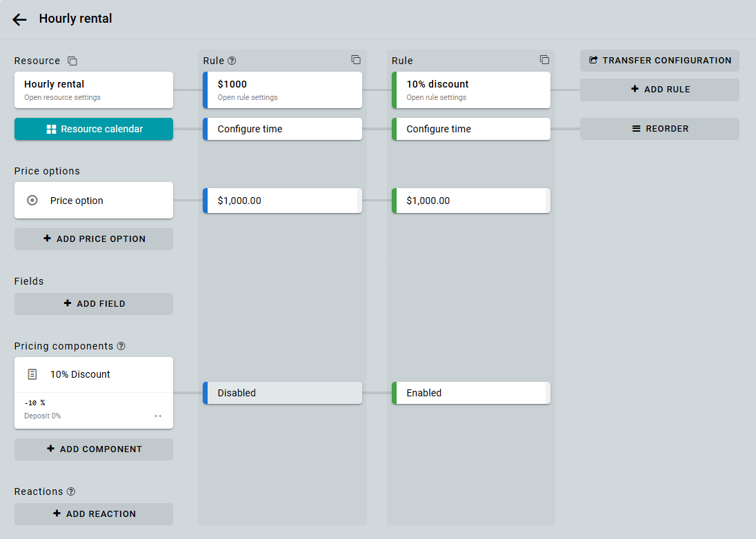756x539 pixels.
Task: Click Transfer Configuration button
Action: click(x=659, y=61)
